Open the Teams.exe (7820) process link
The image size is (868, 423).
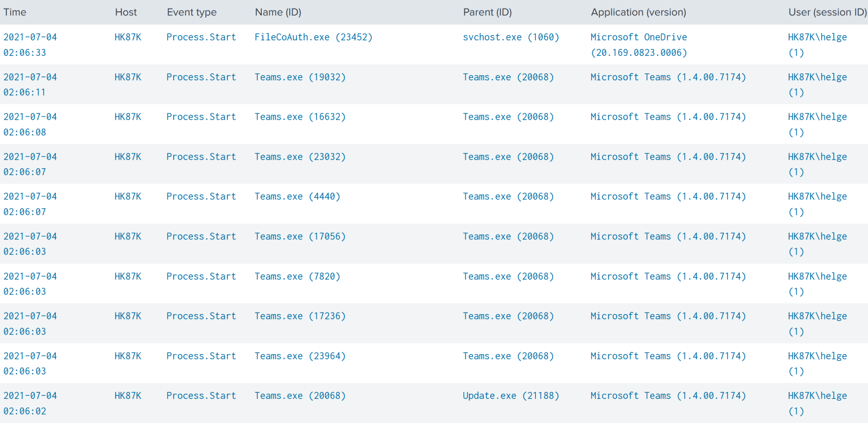[x=297, y=276]
